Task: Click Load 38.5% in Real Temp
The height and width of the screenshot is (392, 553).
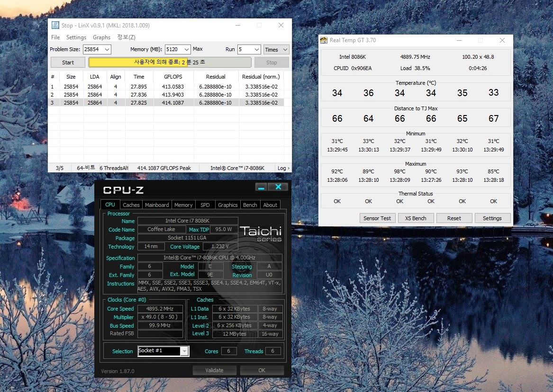Action: 415,68
